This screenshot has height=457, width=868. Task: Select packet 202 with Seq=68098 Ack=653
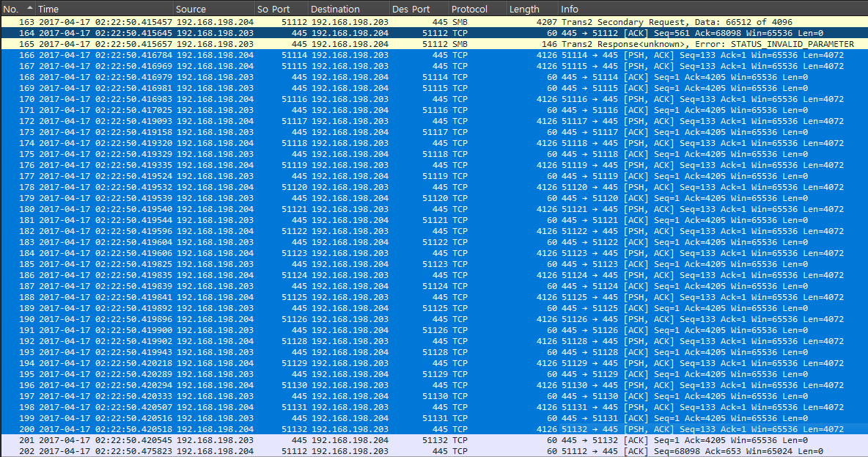[x=433, y=451]
